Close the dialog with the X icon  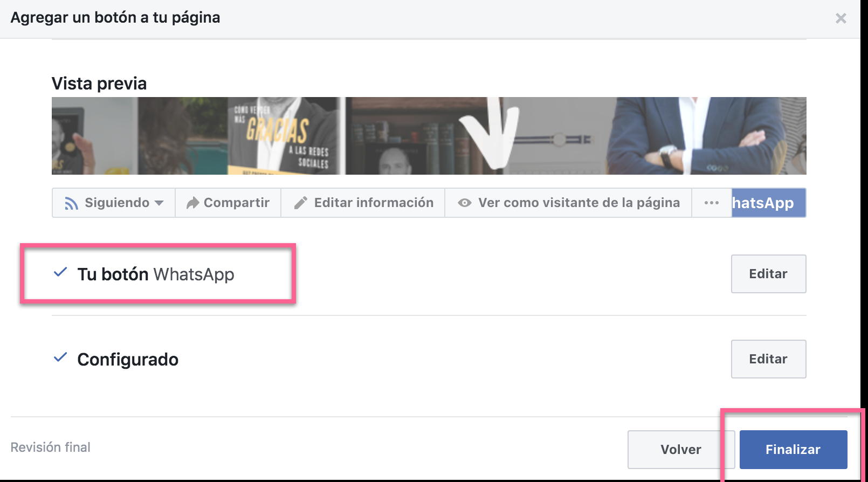[x=841, y=18]
